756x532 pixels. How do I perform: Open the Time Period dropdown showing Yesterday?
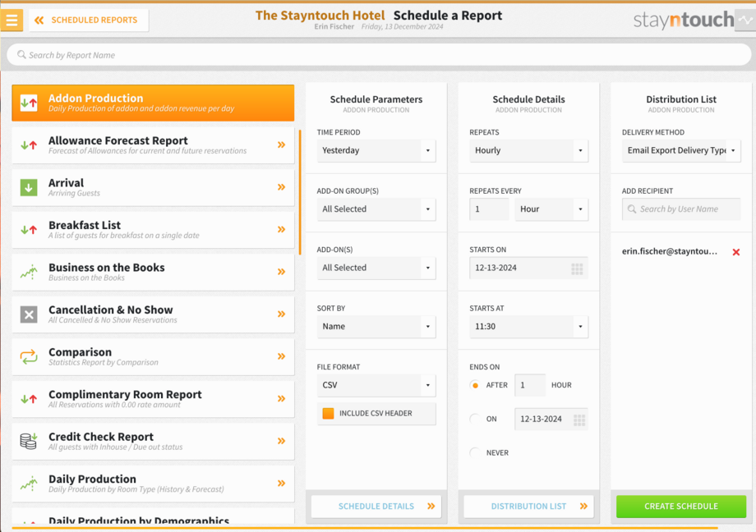coord(376,151)
